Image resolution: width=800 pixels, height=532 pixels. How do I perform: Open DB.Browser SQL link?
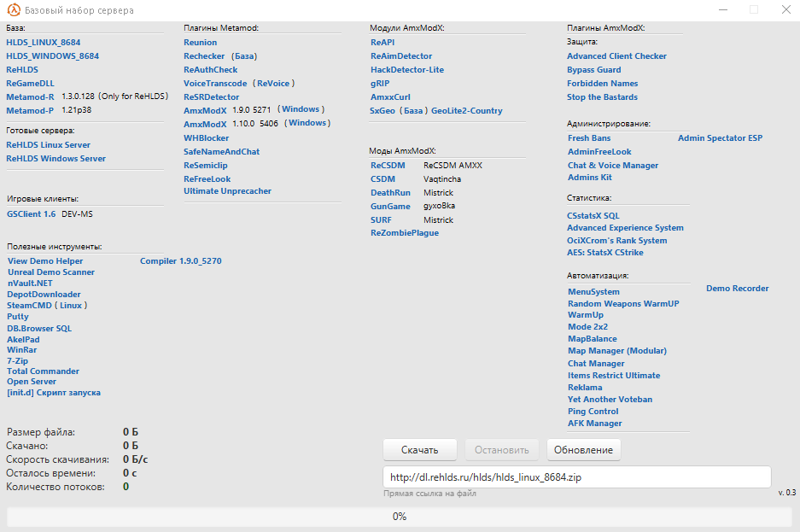click(39, 329)
